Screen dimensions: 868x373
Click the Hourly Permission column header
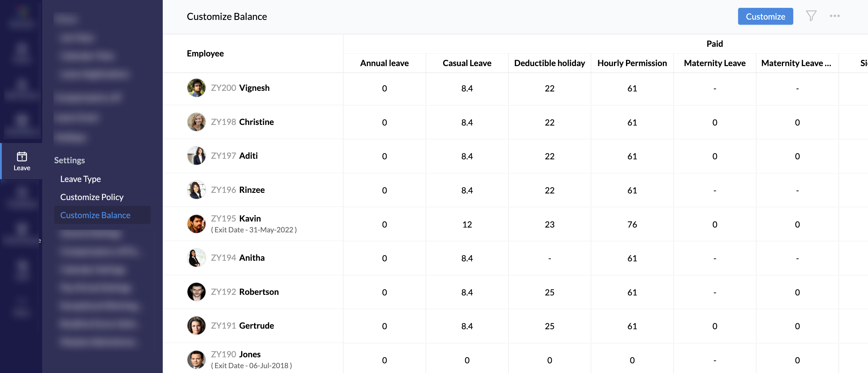[x=632, y=63]
